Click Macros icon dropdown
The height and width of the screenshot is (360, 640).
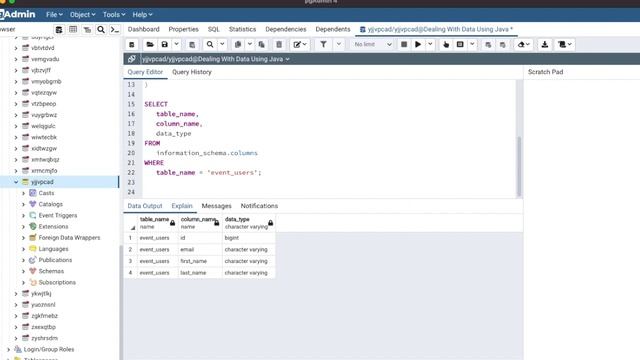click(x=564, y=44)
